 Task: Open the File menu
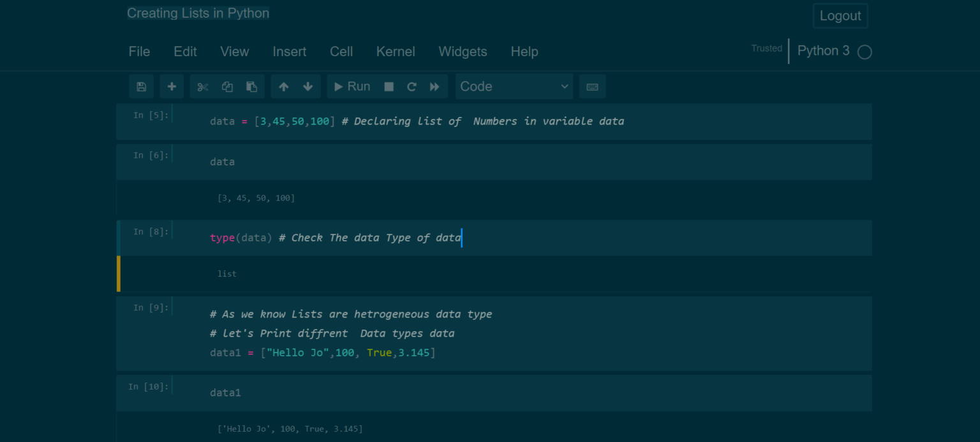[139, 52]
